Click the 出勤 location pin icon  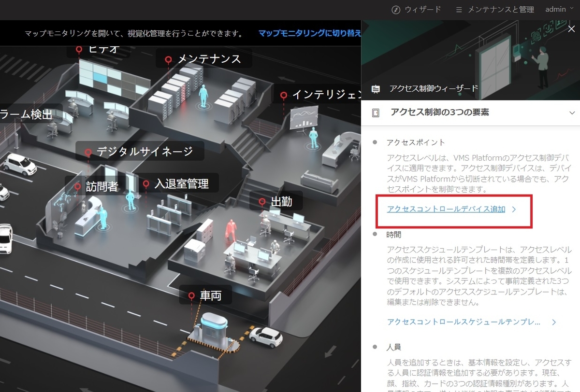(x=262, y=202)
